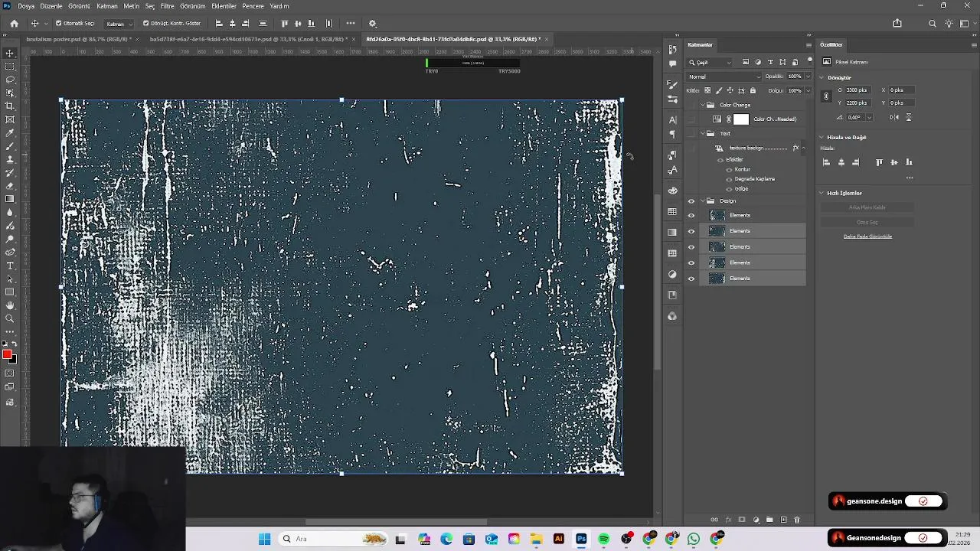Image resolution: width=980 pixels, height=551 pixels.
Task: Select the Lasso tool
Action: click(x=10, y=80)
